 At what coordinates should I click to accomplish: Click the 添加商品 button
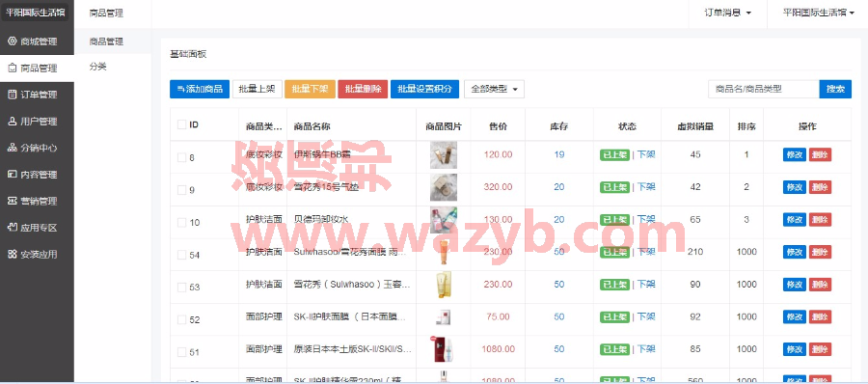click(200, 89)
